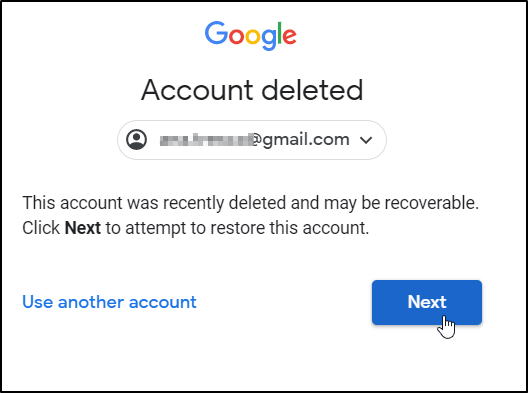The image size is (528, 393).
Task: Click the yellow second o in Google logo
Action: 253,36
